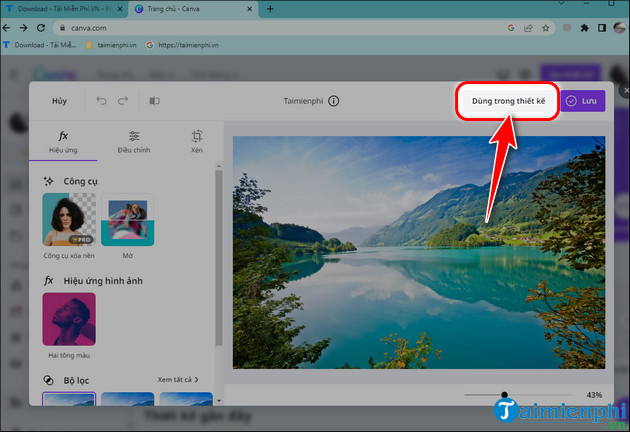
Task: Go back in the browser
Action: 6,28
